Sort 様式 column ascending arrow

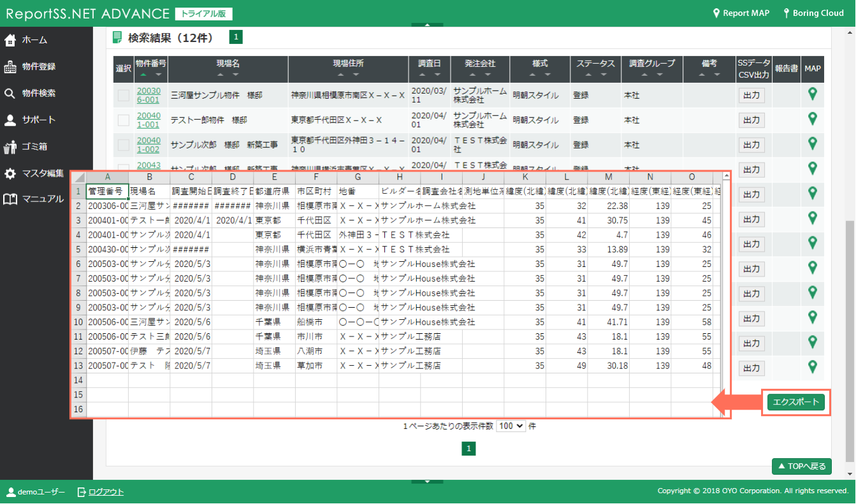click(532, 75)
